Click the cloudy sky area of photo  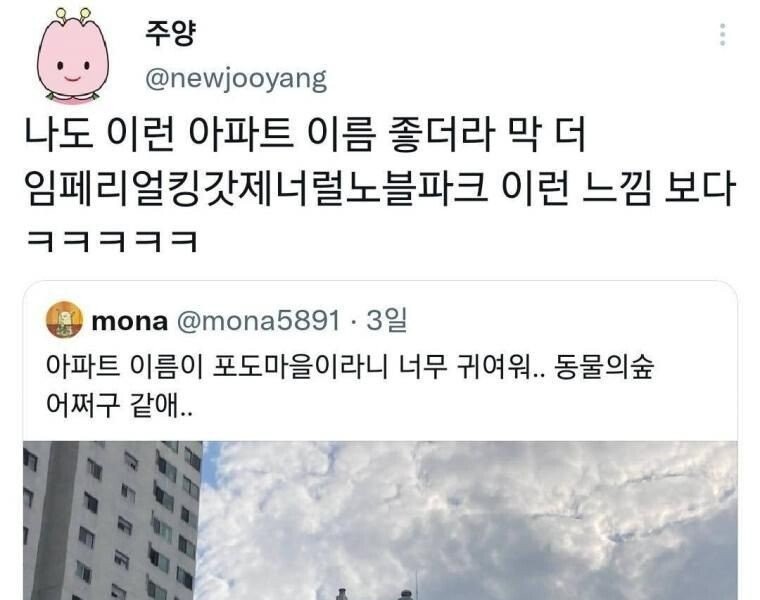470,514
